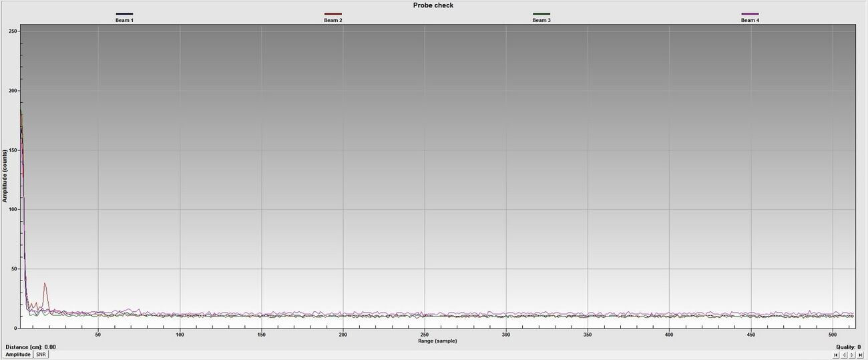The image size is (868, 360).
Task: Click the 500 tick on the range axis
Action: click(832, 334)
